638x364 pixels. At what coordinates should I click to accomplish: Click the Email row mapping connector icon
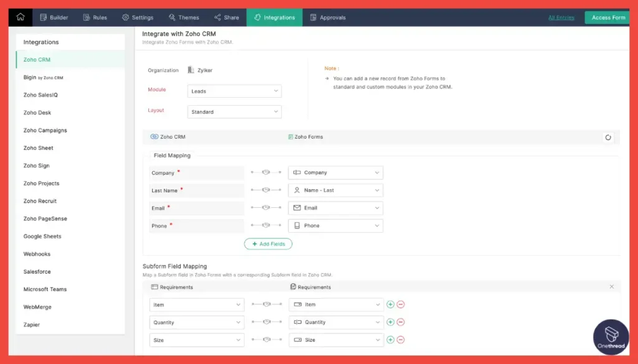[x=266, y=208]
